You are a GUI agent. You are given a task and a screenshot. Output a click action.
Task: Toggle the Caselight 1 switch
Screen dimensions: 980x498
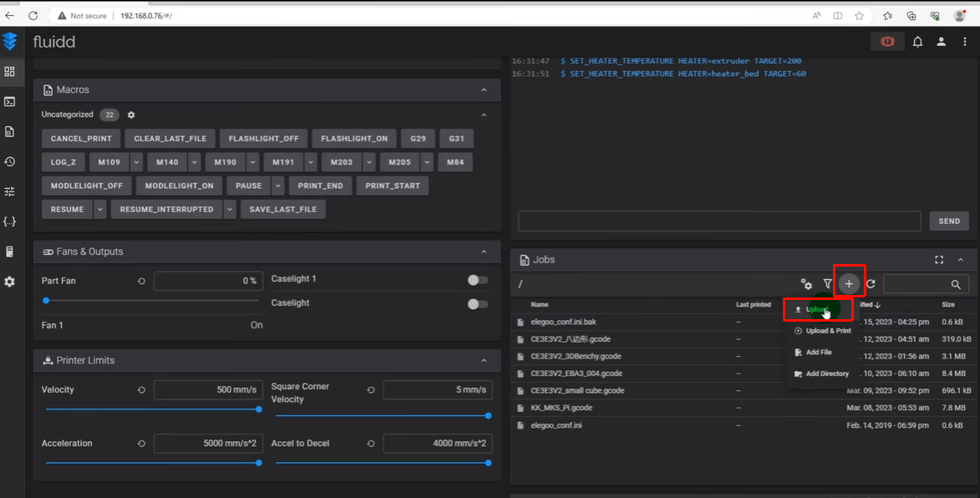pyautogui.click(x=478, y=280)
